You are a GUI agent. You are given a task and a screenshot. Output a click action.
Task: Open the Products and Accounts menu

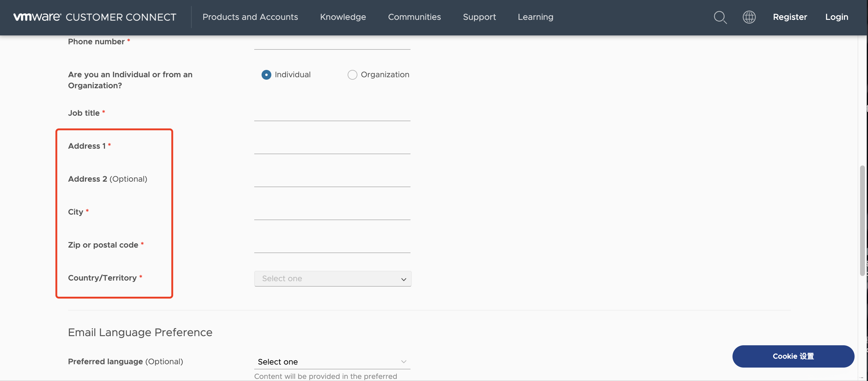250,17
